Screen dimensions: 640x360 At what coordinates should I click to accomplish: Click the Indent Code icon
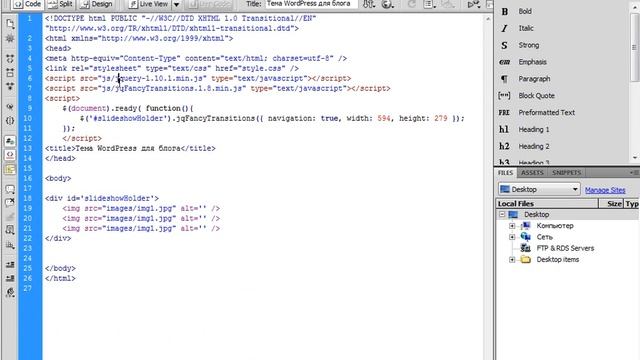10,264
